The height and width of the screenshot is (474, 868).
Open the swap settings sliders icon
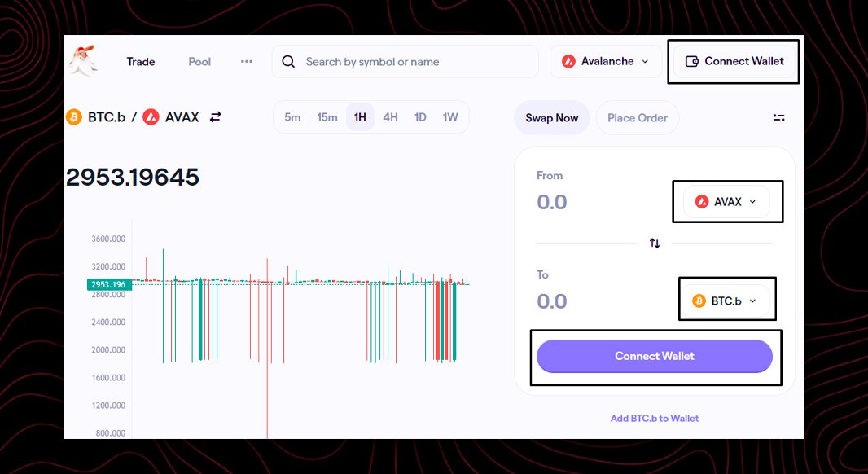click(x=779, y=117)
